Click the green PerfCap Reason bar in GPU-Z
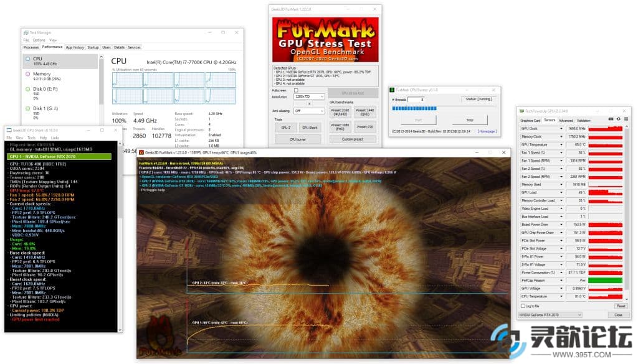This screenshot has width=638, height=364. tap(606, 281)
